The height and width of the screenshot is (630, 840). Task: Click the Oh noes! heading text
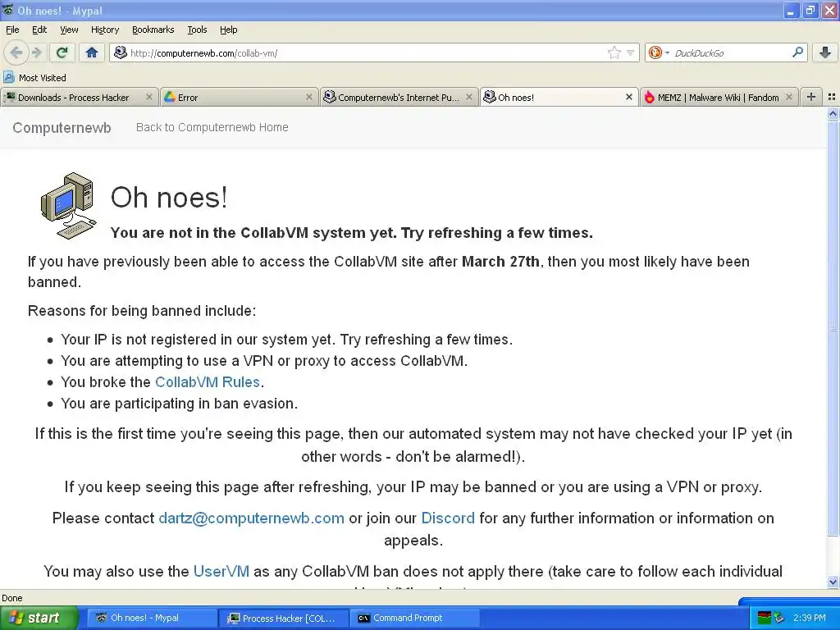tap(169, 197)
